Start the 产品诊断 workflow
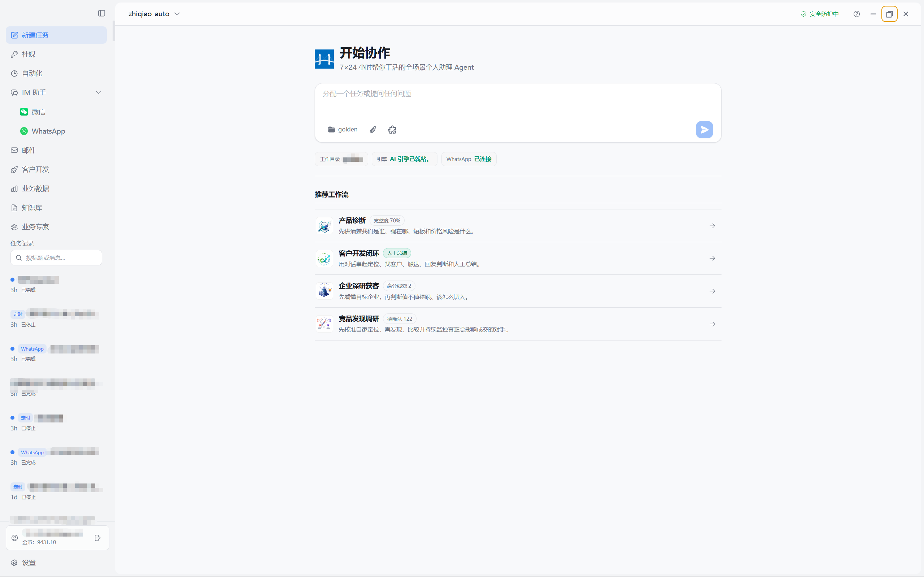 [518, 226]
